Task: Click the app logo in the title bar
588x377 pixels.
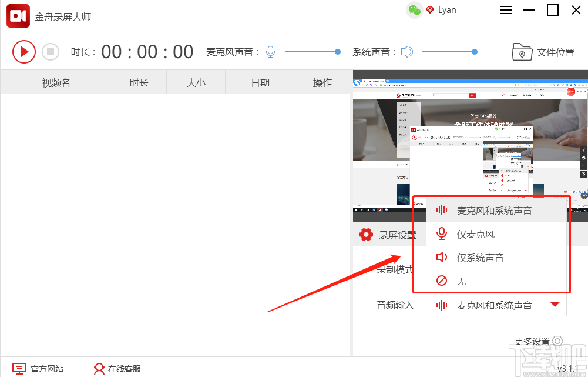Action: [x=18, y=16]
